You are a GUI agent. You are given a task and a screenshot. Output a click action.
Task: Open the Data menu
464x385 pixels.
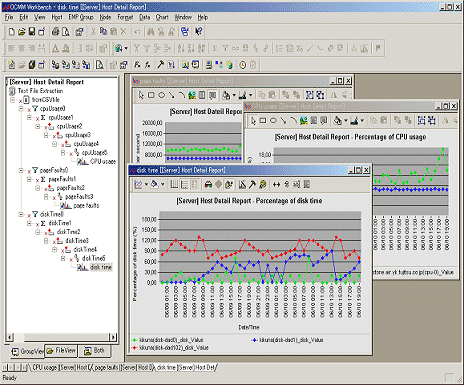pyautogui.click(x=145, y=17)
